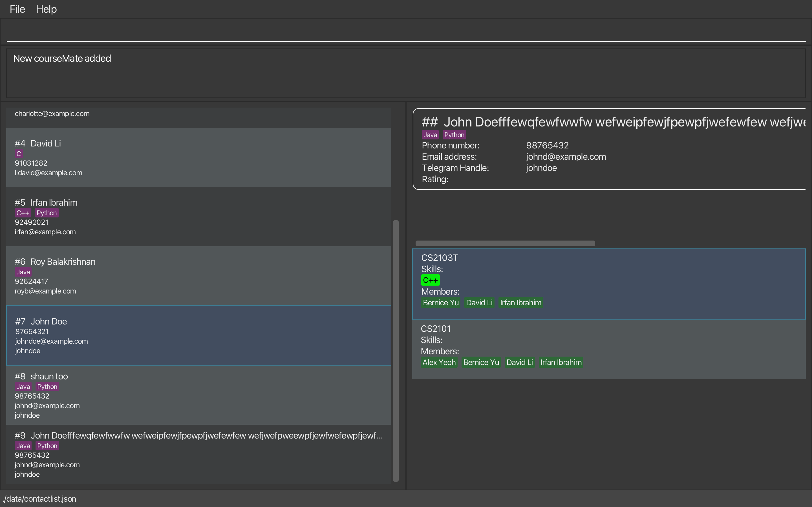Click the contact list vertical scrollbar
This screenshot has height=507, width=812.
coord(396,350)
